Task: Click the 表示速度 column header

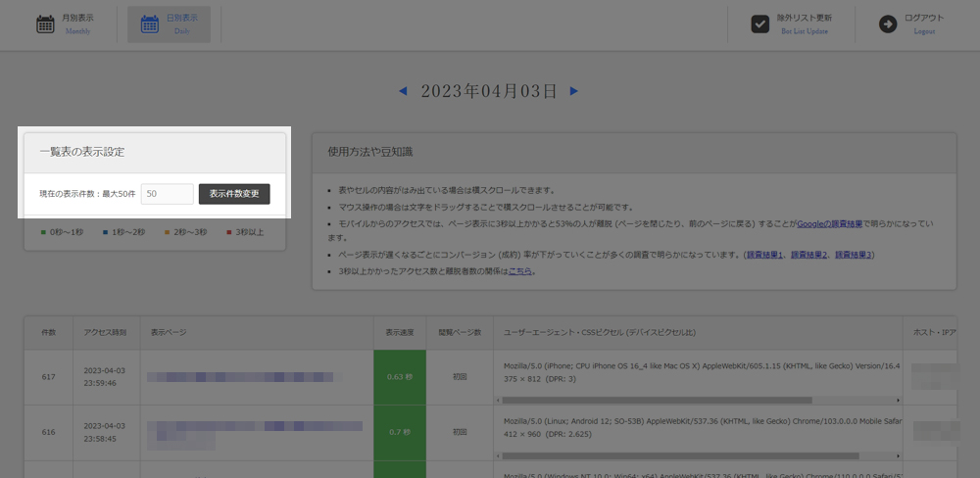Action: click(x=400, y=332)
